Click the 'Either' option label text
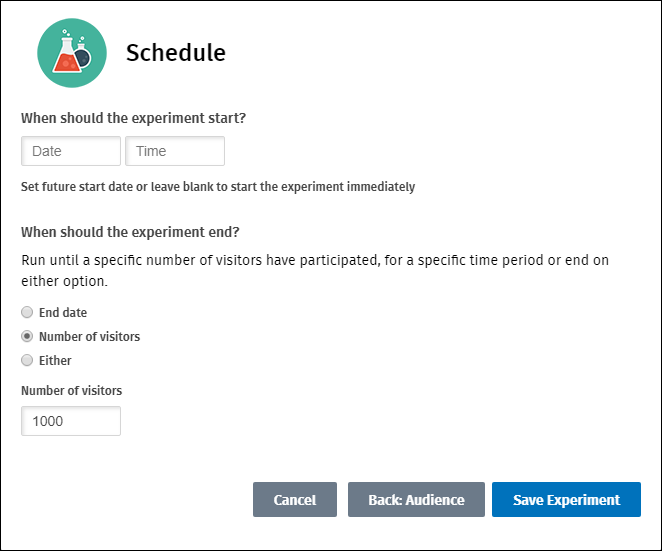 click(x=55, y=360)
